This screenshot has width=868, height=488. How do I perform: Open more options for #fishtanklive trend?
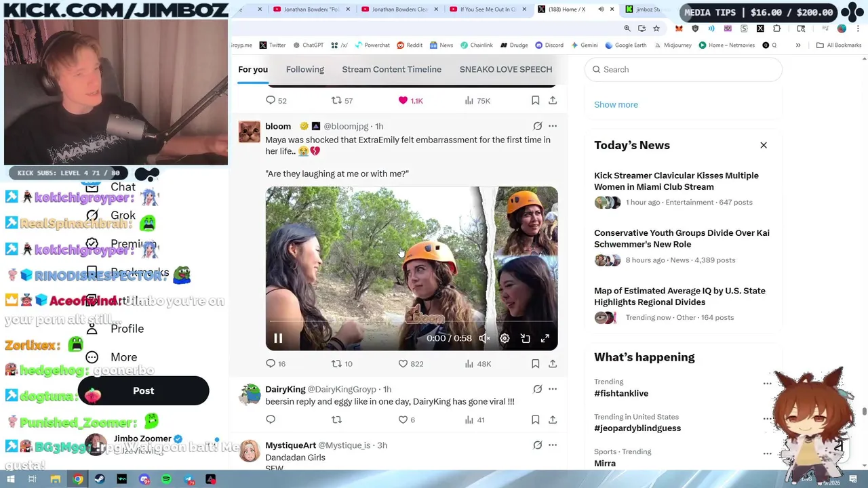click(767, 384)
